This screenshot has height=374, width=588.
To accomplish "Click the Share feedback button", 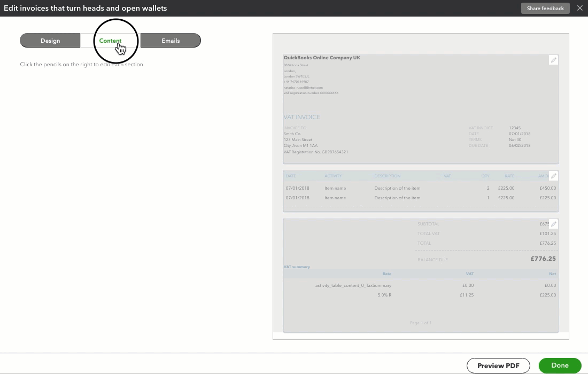I will coord(545,8).
